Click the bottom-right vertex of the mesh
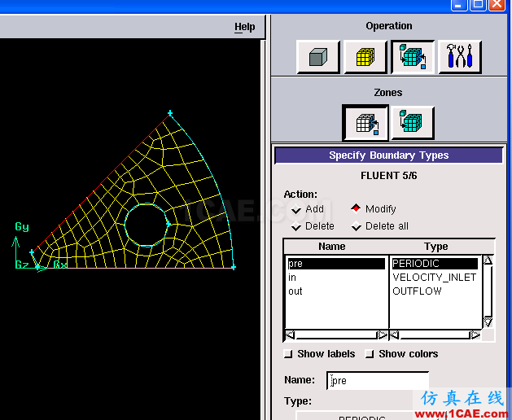Screen dimensions: 512x420 234,268
